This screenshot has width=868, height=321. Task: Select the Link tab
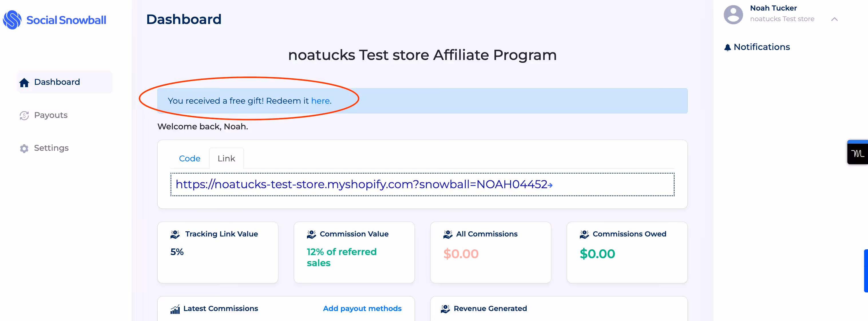[x=226, y=159]
